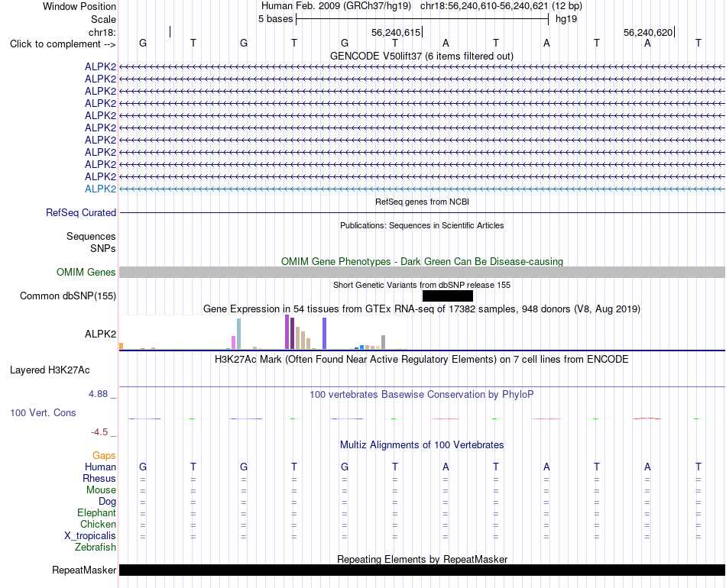726x588 pixels.
Task: Click the 'chr18:' ruler label
Action: [x=102, y=32]
